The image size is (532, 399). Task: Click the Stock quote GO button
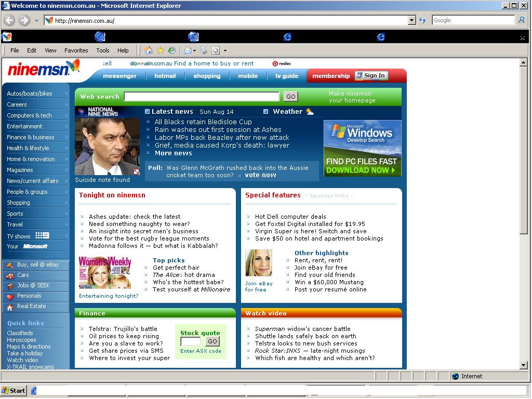click(x=212, y=342)
